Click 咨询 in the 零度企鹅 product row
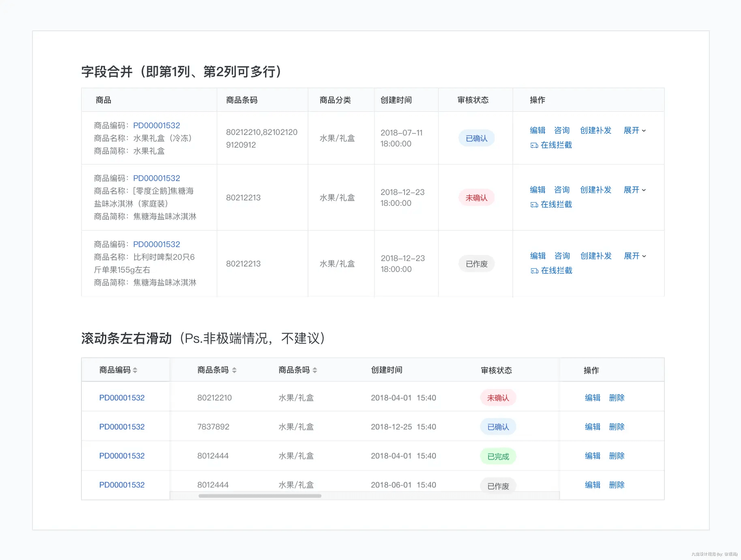741x560 pixels. click(562, 190)
